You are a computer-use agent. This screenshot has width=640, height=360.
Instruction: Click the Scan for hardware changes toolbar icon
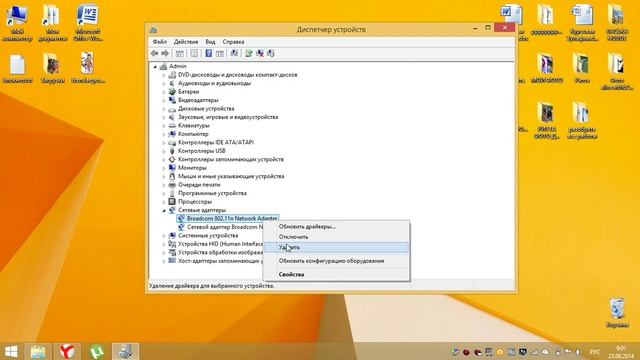(x=235, y=53)
